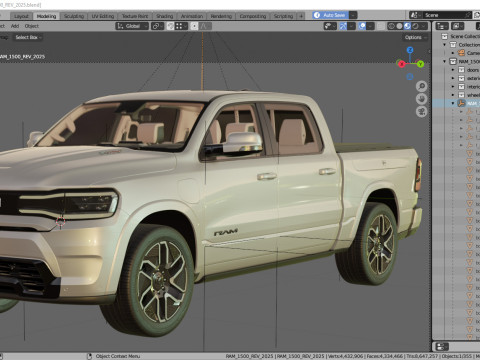
Task: Toggle X-ray mode button
Action: click(381, 26)
